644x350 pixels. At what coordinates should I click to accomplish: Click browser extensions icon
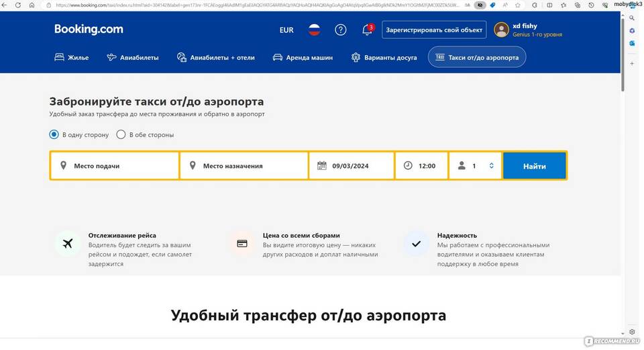pos(535,5)
